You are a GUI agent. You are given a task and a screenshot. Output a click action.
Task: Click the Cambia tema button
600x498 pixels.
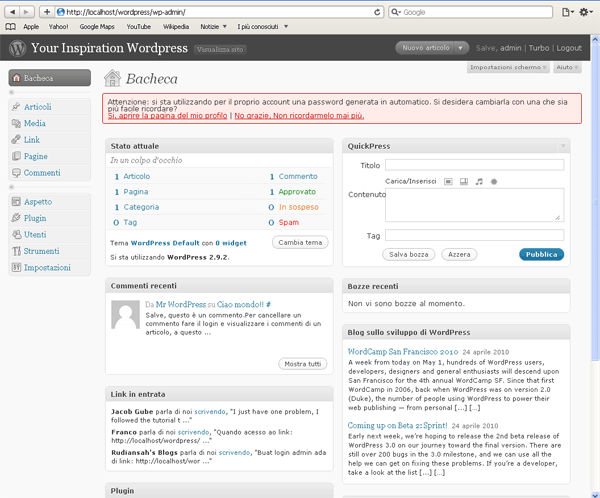click(300, 242)
